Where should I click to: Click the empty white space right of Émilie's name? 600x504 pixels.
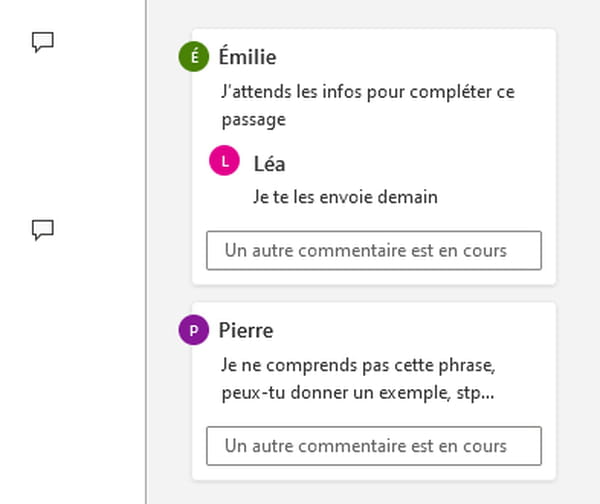point(420,58)
